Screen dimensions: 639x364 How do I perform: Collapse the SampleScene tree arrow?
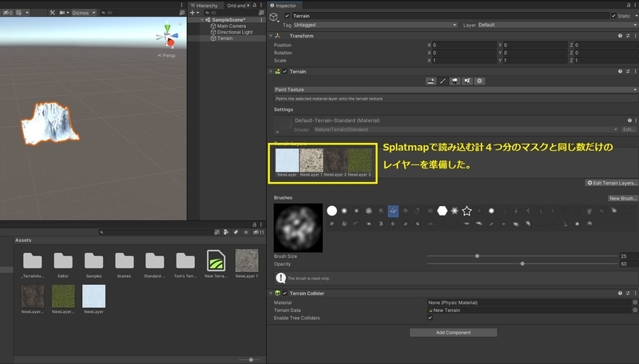[202, 19]
